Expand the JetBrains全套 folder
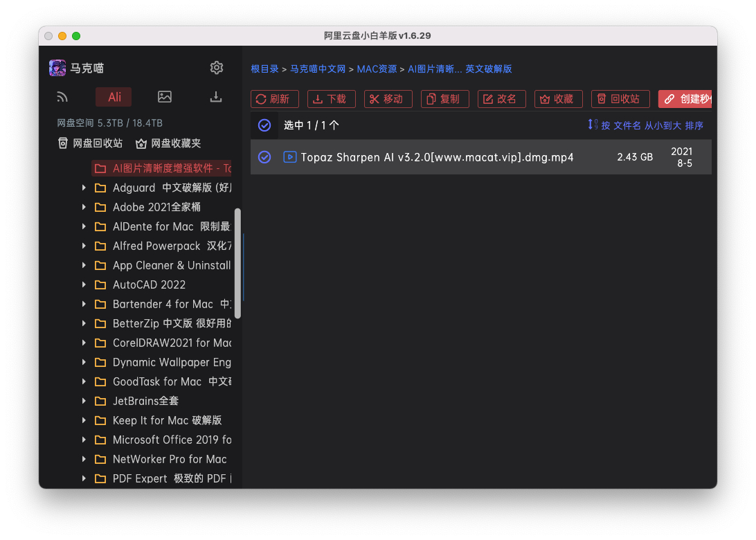This screenshot has width=756, height=540. (84, 401)
